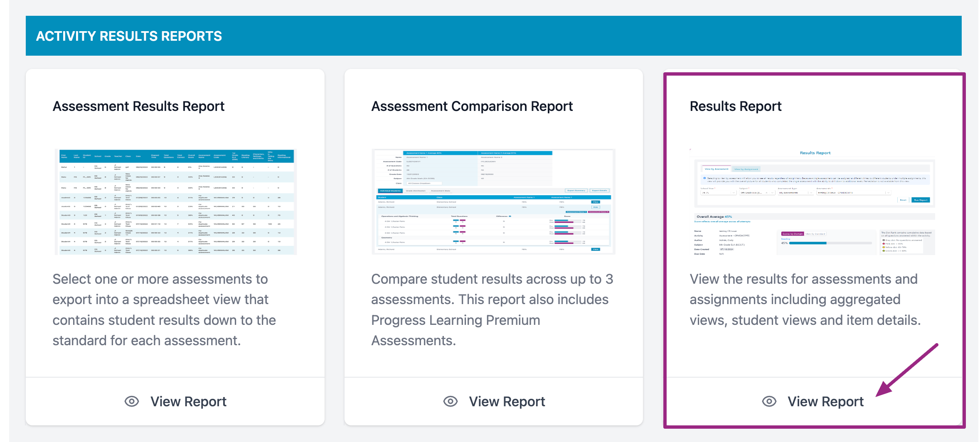Click the eye icon under Assessment Results Report
This screenshot has height=442, width=980.
click(132, 401)
